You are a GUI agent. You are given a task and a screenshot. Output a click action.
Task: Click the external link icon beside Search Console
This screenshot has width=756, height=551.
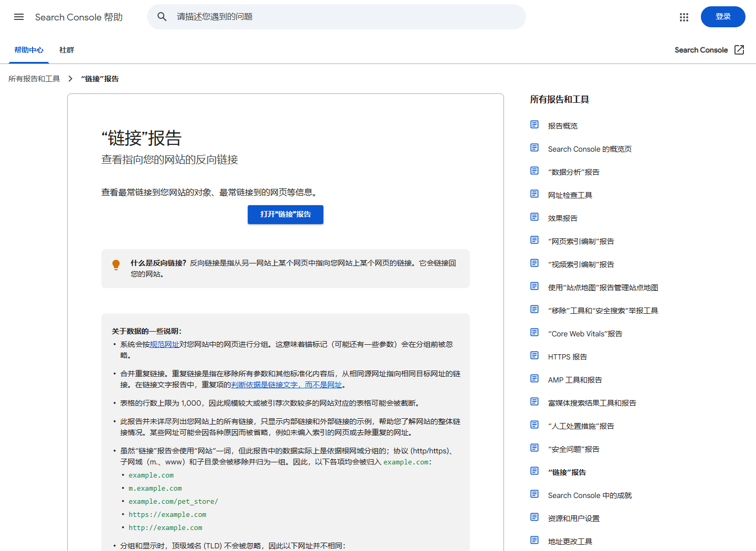pyautogui.click(x=739, y=50)
